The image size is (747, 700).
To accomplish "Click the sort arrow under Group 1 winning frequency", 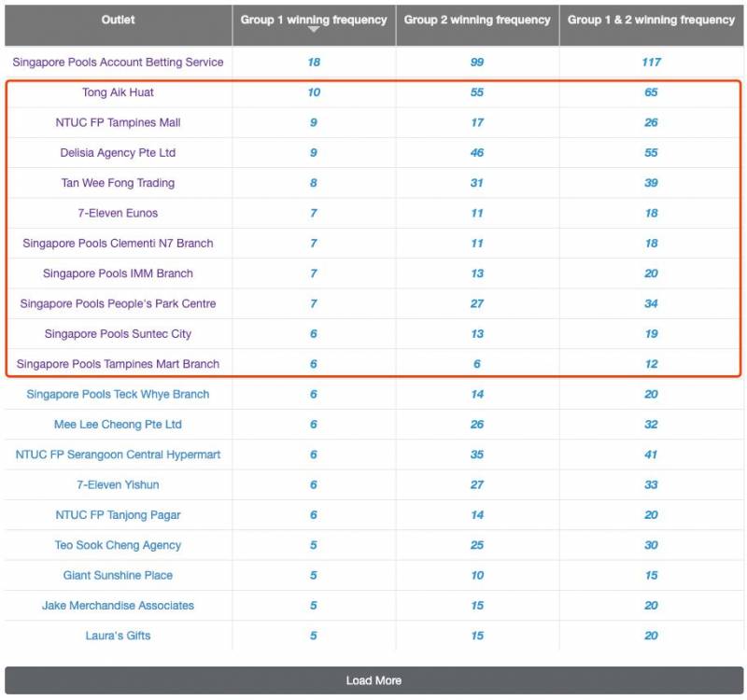I will click(314, 31).
